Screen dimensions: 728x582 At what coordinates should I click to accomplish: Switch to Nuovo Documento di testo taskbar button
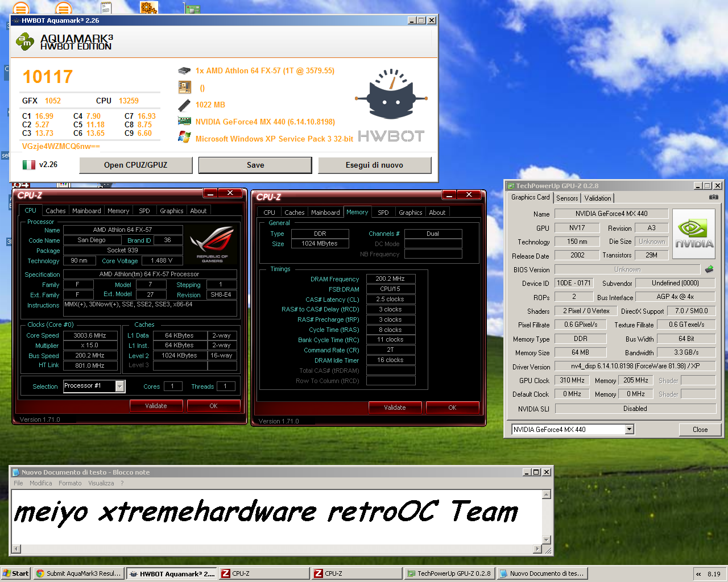coord(542,573)
